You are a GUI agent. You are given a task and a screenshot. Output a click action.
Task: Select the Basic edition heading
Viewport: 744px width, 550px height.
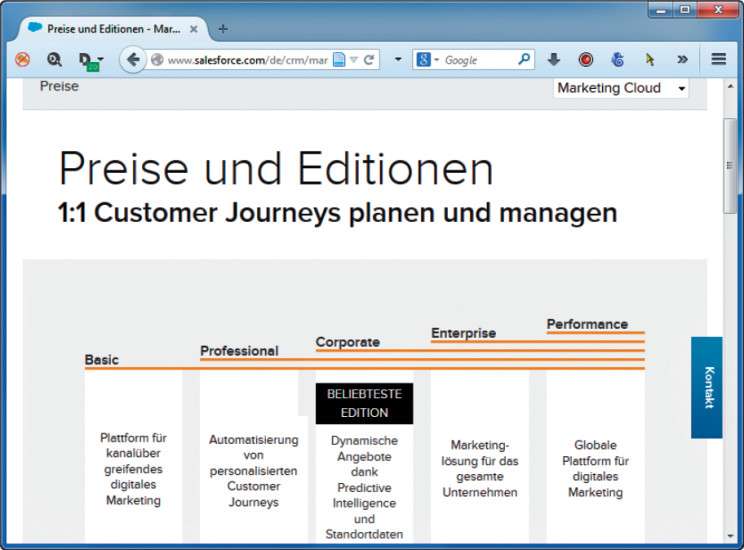[x=102, y=360]
